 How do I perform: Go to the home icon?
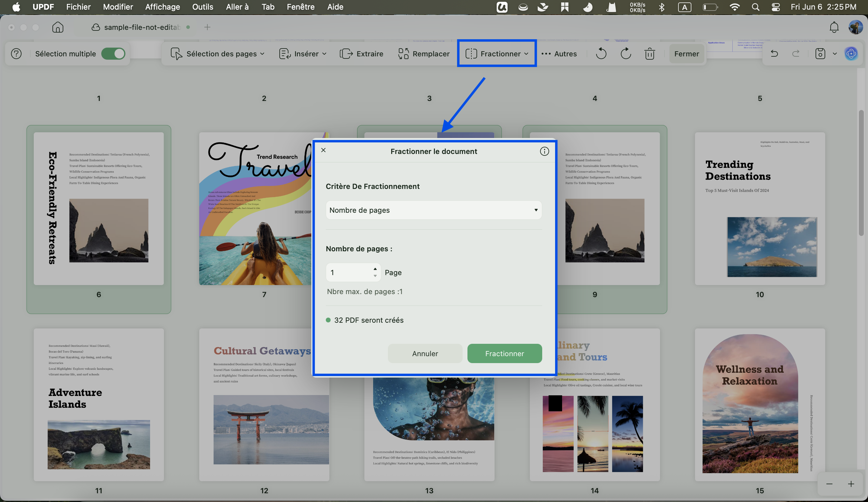click(58, 27)
